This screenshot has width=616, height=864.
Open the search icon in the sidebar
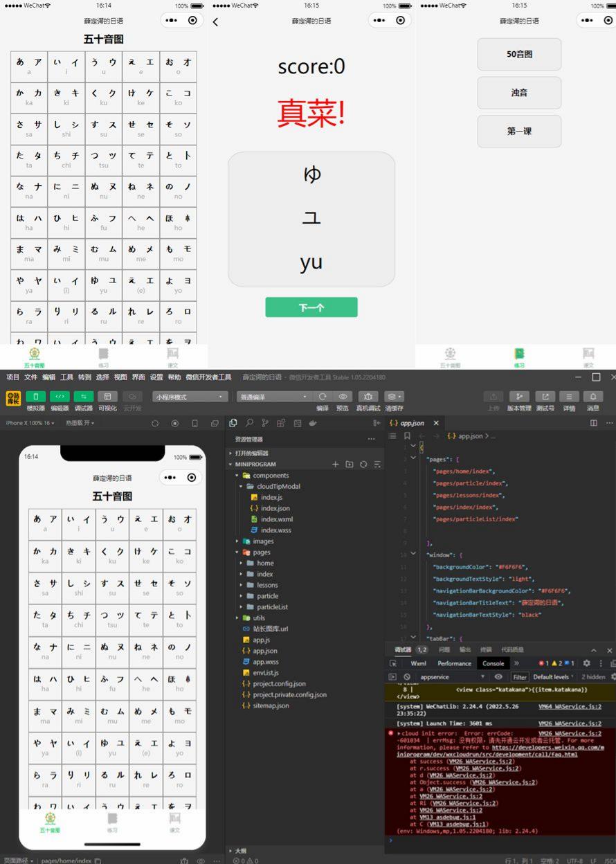tap(249, 423)
